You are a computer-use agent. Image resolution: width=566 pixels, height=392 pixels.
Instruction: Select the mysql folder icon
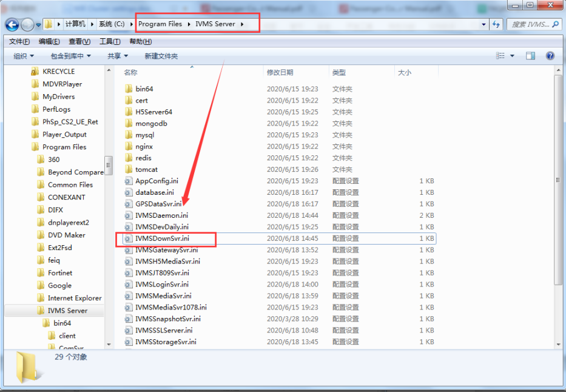click(129, 135)
